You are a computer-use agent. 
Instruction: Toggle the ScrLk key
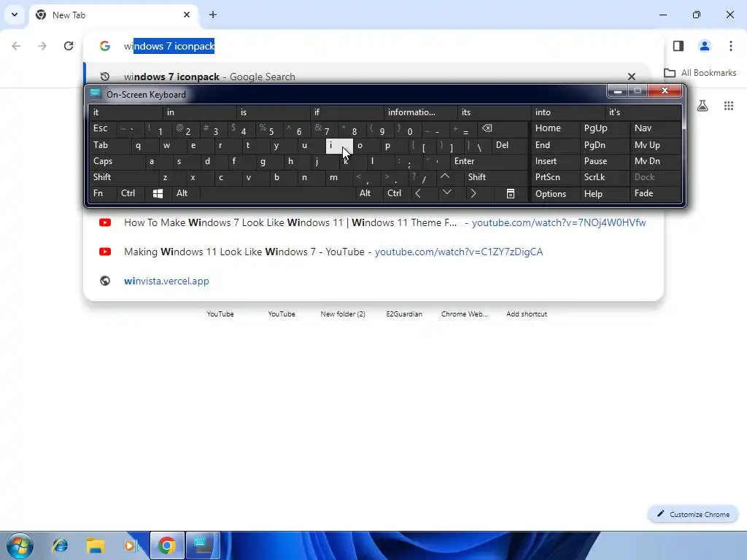(605, 177)
